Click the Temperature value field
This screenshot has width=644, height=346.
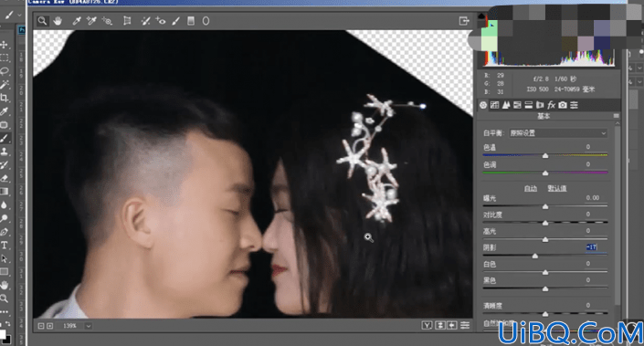[595, 147]
